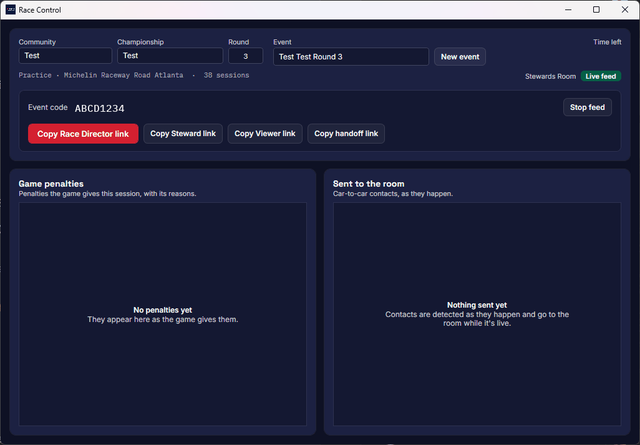The width and height of the screenshot is (640, 445).
Task: Click the Race Control app icon in title bar
Action: pos(11,9)
